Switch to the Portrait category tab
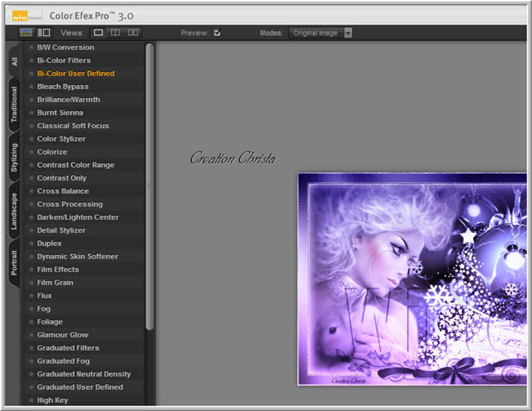The image size is (532, 411). pos(14,263)
